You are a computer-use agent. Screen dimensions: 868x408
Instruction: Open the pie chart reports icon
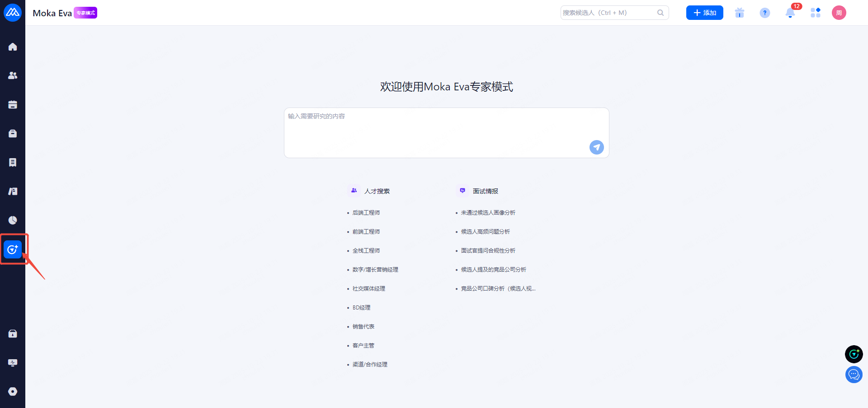tap(13, 220)
